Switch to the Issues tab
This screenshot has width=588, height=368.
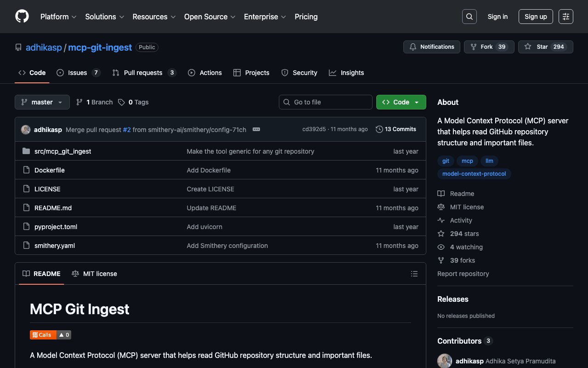point(78,73)
